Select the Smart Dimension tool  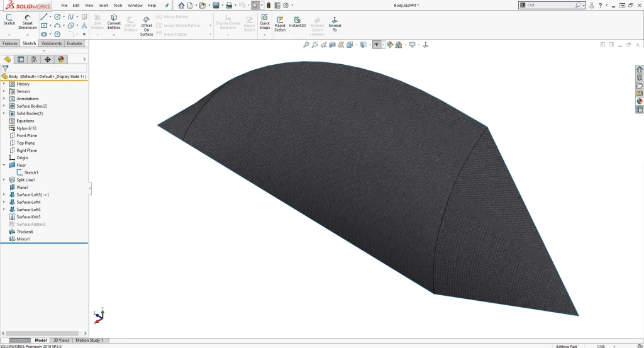(x=28, y=22)
